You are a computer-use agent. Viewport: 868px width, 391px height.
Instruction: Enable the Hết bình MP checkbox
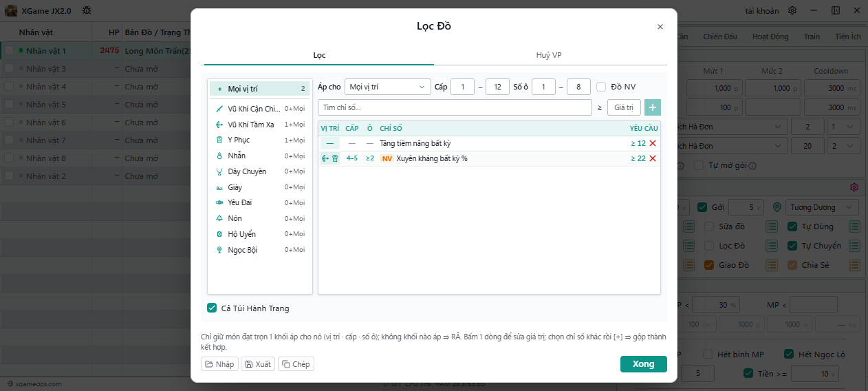708,355
